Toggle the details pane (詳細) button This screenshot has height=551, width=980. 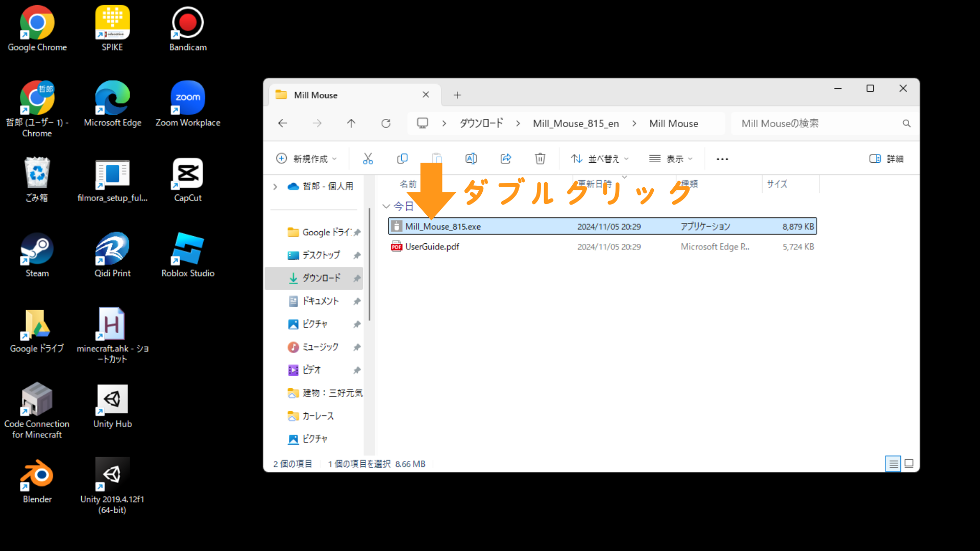(x=886, y=159)
